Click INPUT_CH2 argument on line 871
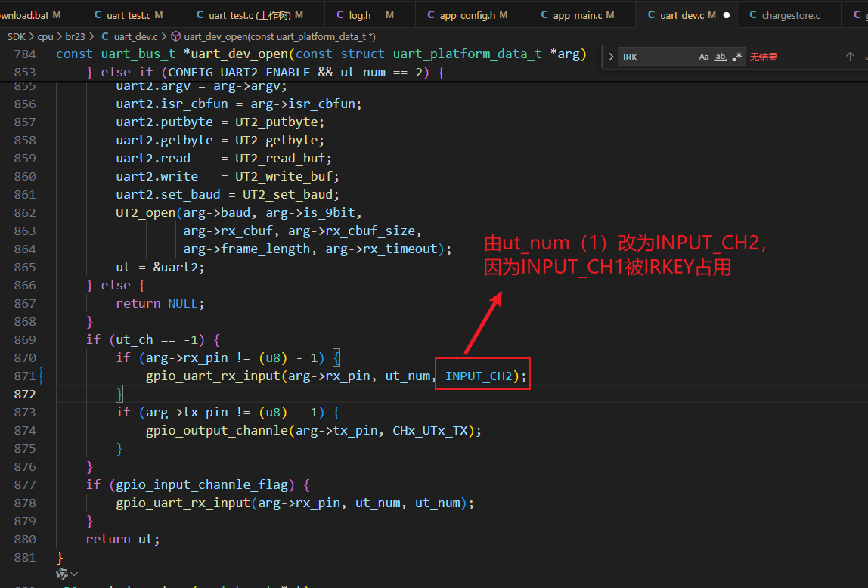 coord(479,376)
